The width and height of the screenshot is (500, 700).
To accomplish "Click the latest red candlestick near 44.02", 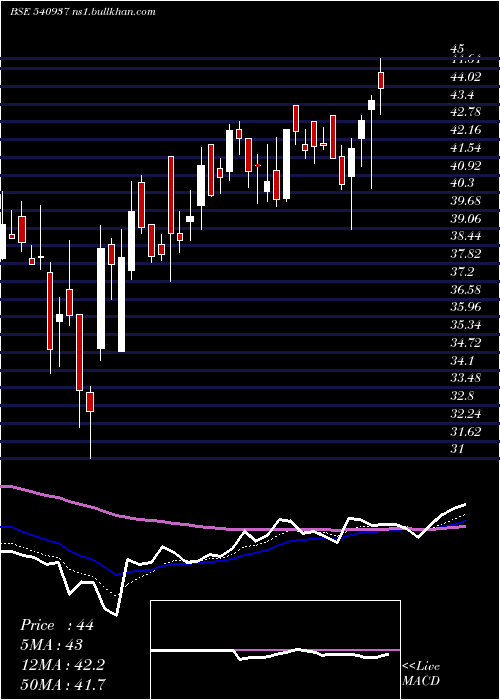I will 381,80.
